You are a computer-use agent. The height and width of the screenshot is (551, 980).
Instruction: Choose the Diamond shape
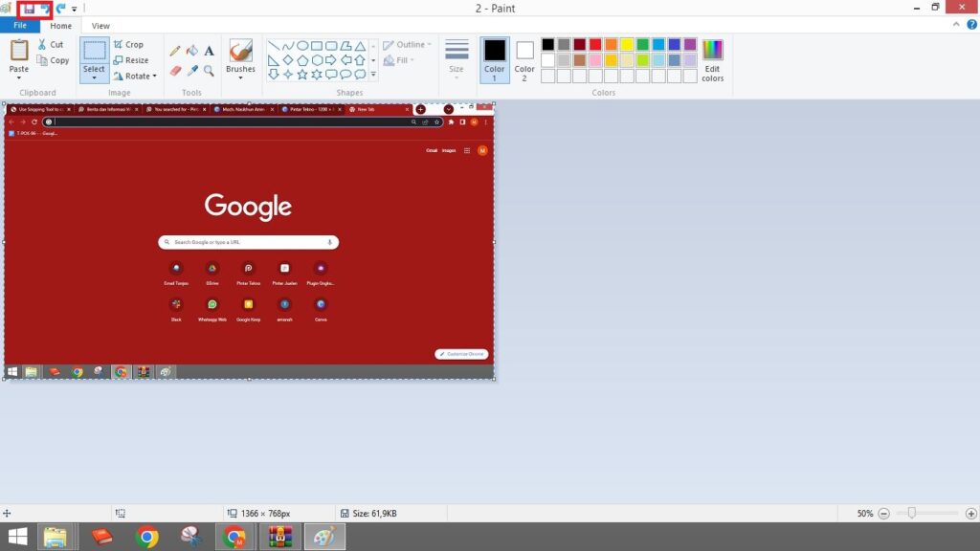[x=287, y=60]
